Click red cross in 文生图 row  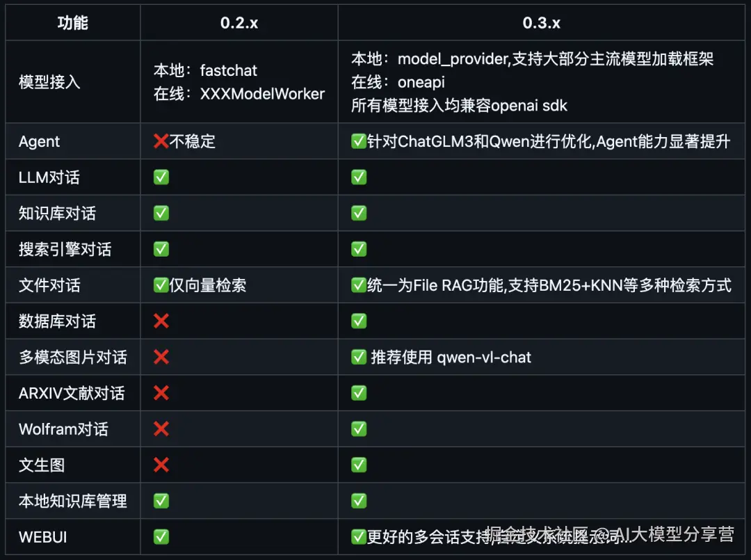(x=161, y=465)
